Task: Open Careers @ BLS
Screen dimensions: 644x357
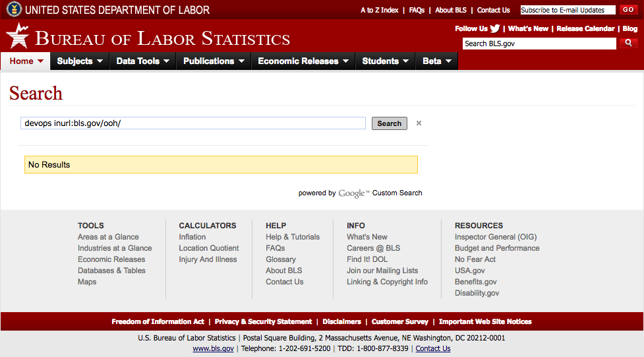Action: pyautogui.click(x=373, y=248)
